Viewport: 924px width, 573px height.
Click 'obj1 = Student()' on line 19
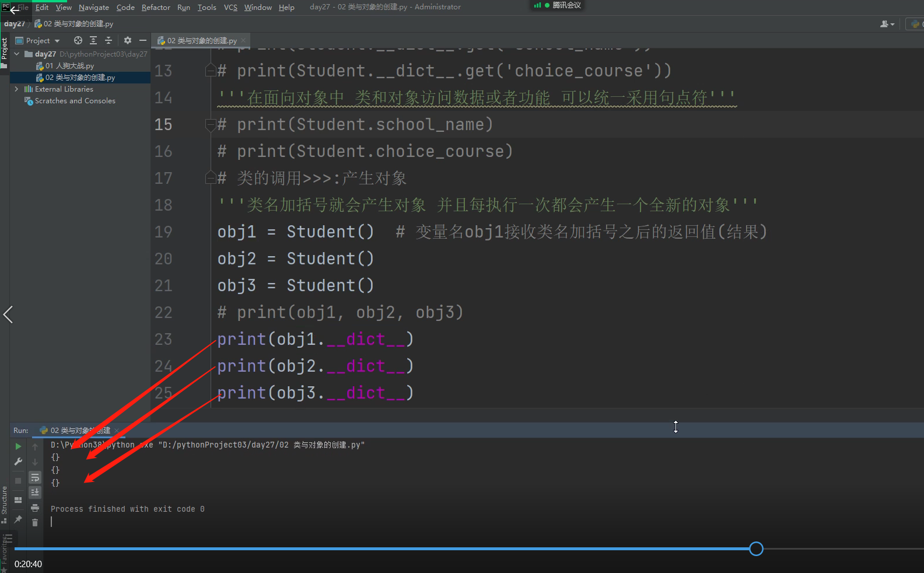(296, 232)
